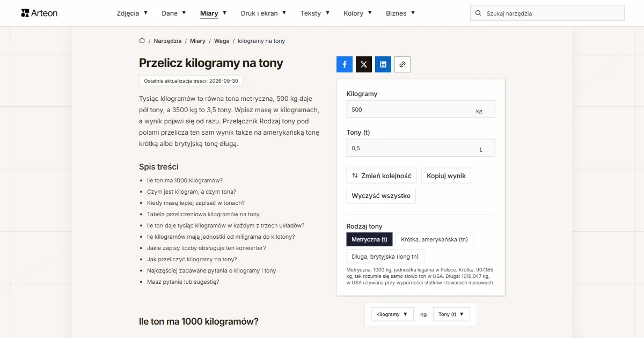Open 'Masz pytanie lub sugestię?' link

pos(183,282)
